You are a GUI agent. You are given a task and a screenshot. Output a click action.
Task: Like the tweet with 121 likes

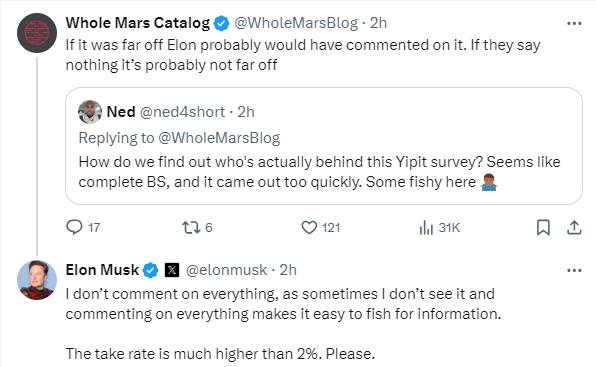tap(309, 228)
